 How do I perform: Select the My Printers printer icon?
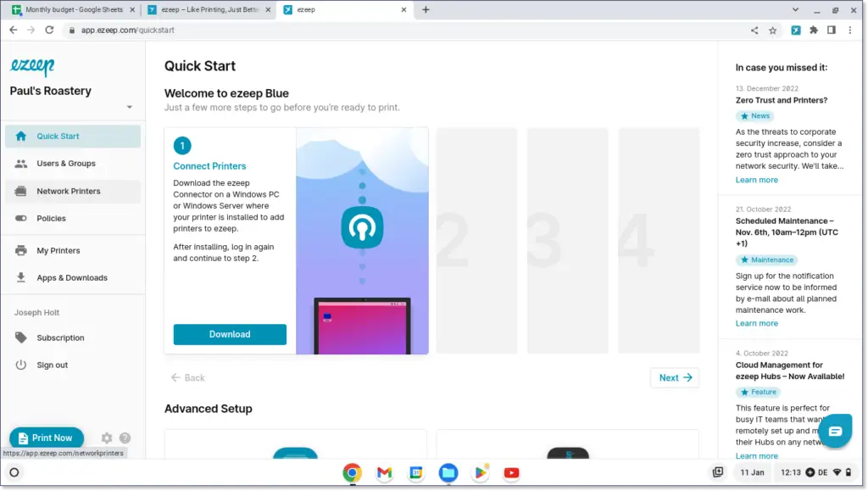[19, 250]
